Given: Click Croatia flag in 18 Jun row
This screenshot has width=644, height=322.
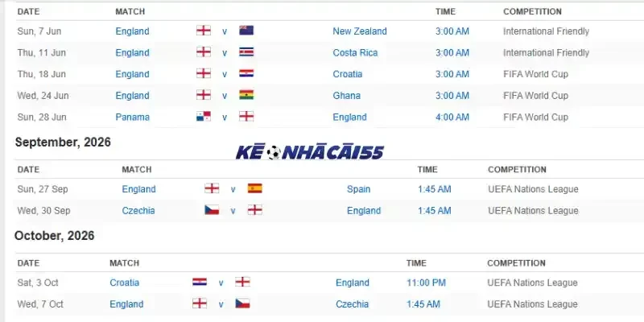Looking at the screenshot, I should pos(246,73).
